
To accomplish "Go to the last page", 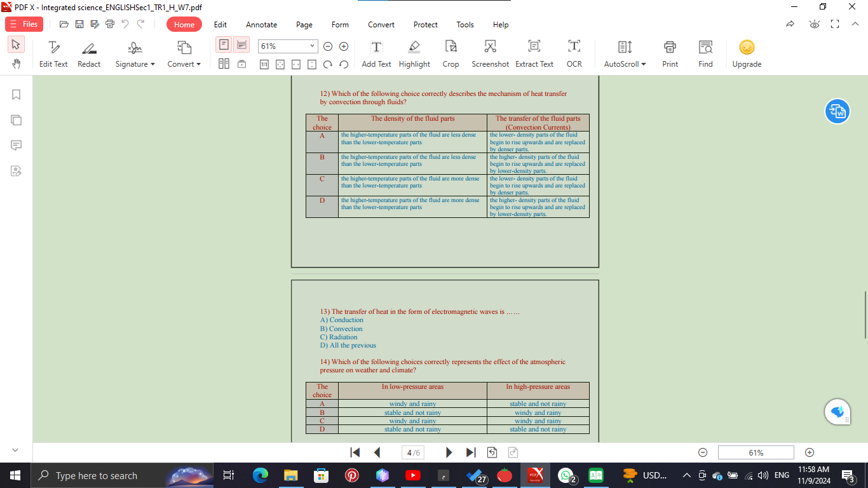I will [x=471, y=452].
